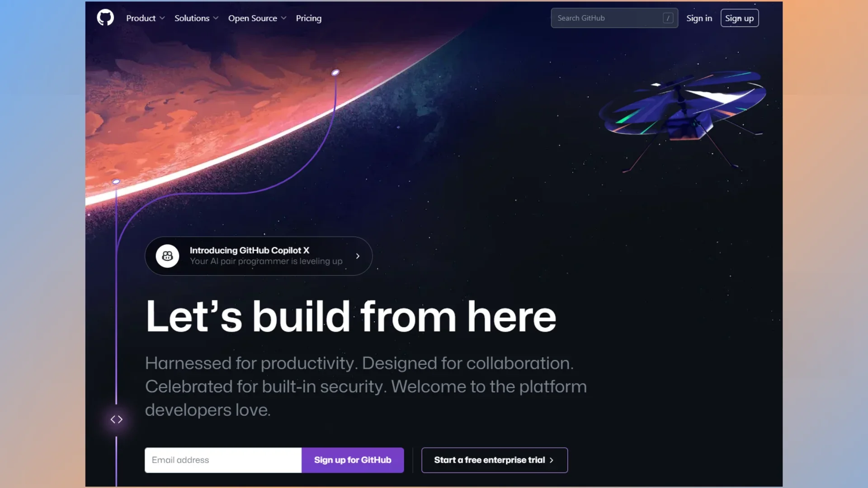Click the arrow in Copilot X banner
The image size is (868, 488).
point(358,256)
